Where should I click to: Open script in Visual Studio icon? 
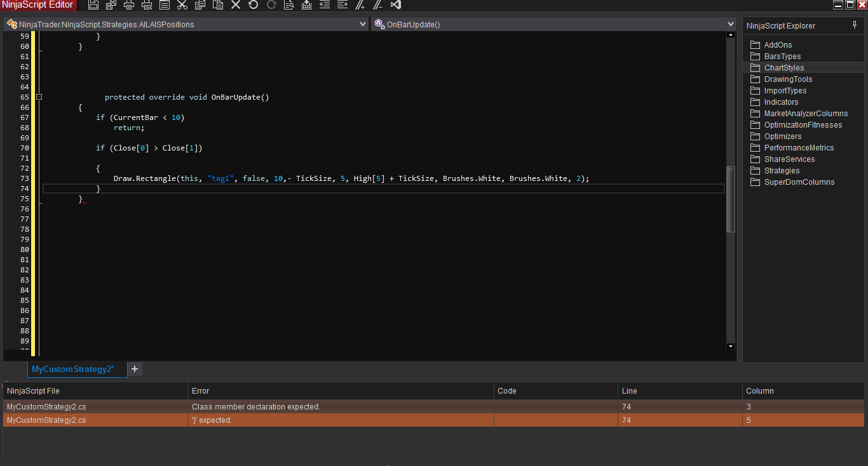(x=396, y=5)
